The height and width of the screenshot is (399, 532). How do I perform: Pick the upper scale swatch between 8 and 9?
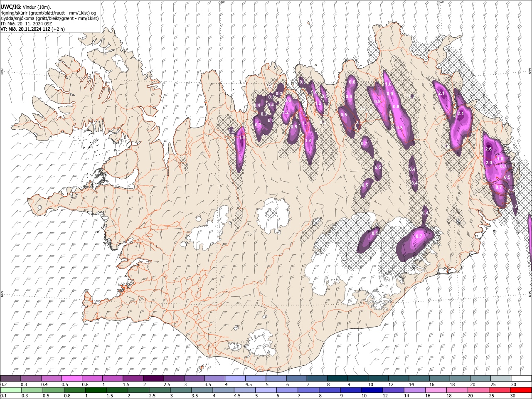(x=337, y=379)
